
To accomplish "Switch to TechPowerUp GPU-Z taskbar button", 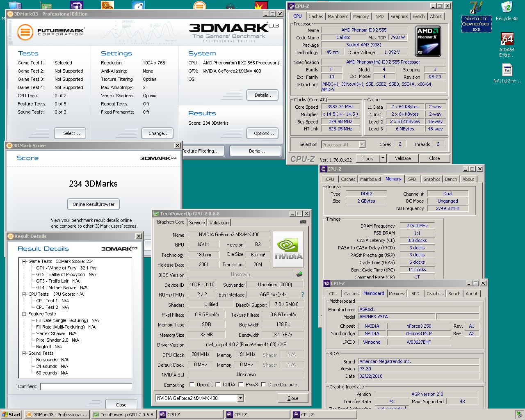I will [123, 415].
